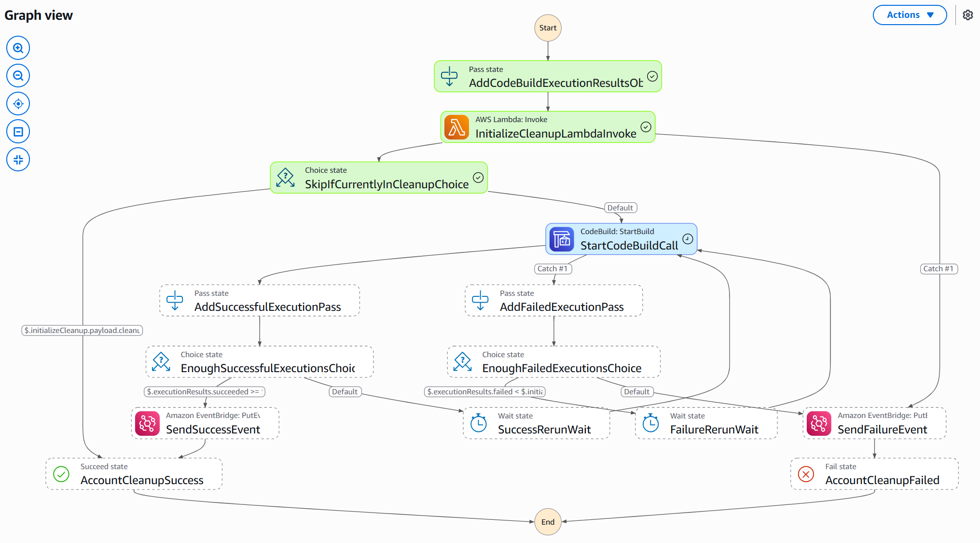
Task: Click the CodeBuild icon on StartCodeBuildCall
Action: coord(562,239)
